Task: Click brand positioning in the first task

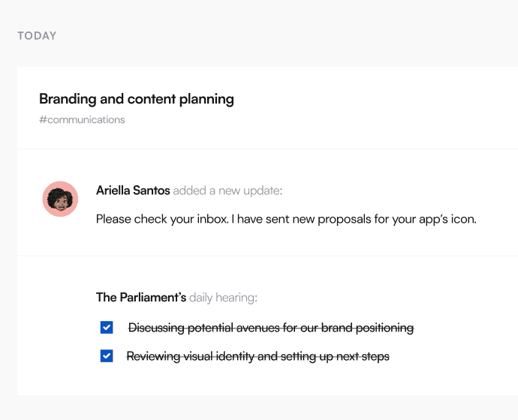Action: point(367,328)
